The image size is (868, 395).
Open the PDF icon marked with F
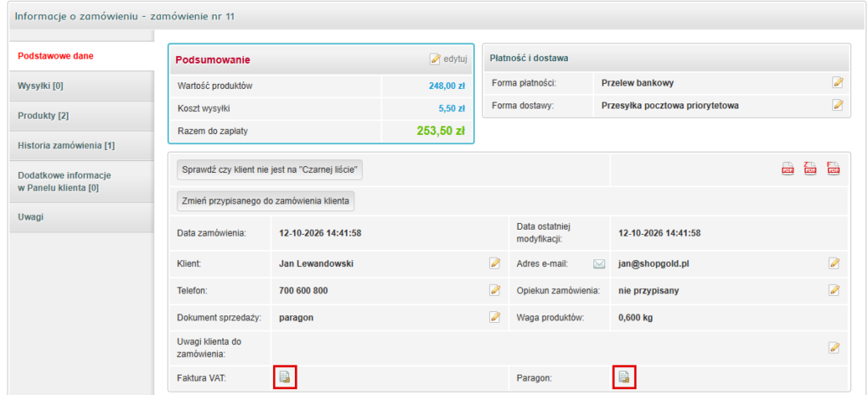coord(834,168)
